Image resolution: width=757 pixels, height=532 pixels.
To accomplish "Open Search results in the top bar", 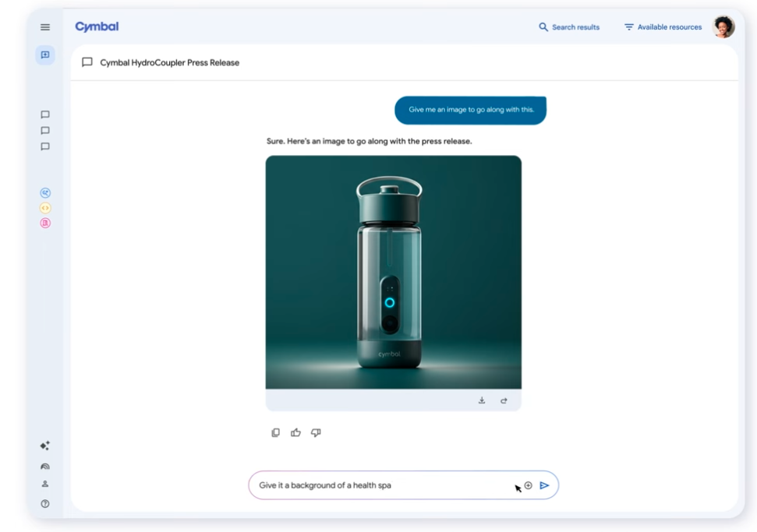I will click(569, 26).
